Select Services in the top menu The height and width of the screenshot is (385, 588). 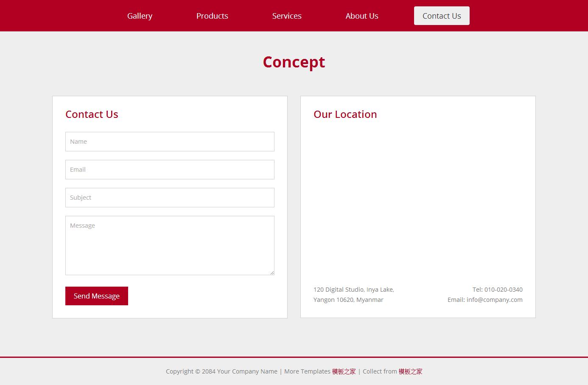(287, 16)
